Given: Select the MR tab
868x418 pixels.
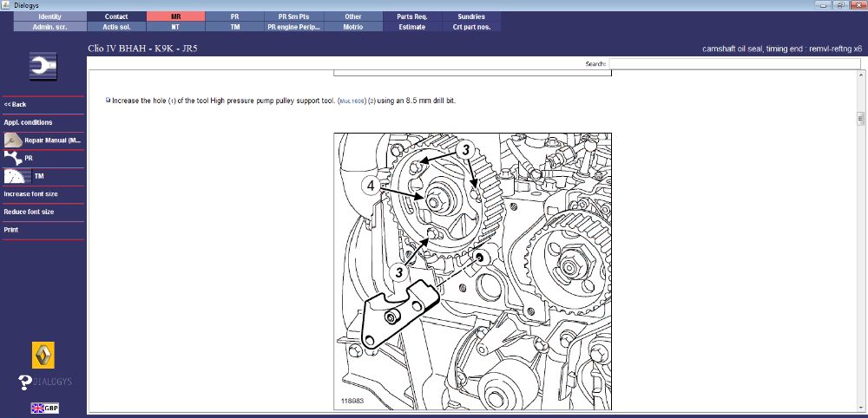Looking at the screenshot, I should (x=175, y=16).
